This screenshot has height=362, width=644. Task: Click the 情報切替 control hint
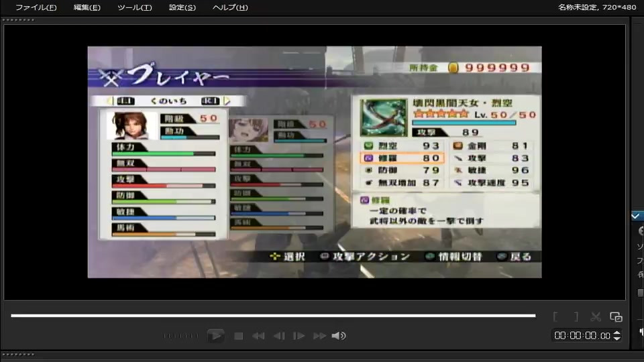click(x=453, y=257)
